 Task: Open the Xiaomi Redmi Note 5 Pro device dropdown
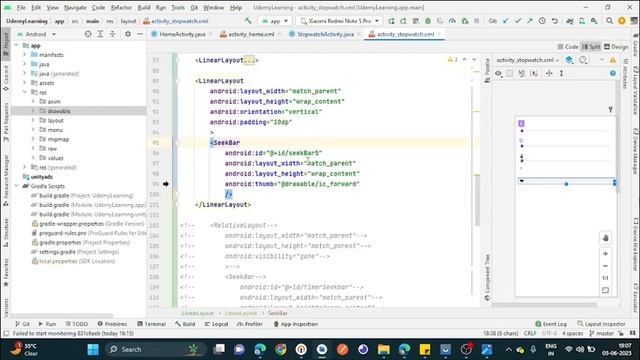tap(340, 21)
